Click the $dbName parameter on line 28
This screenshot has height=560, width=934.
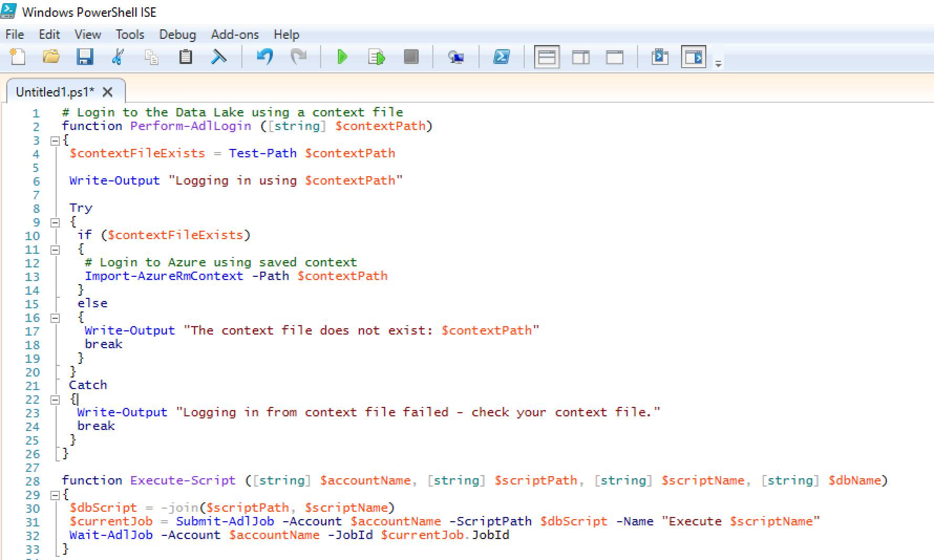854,480
